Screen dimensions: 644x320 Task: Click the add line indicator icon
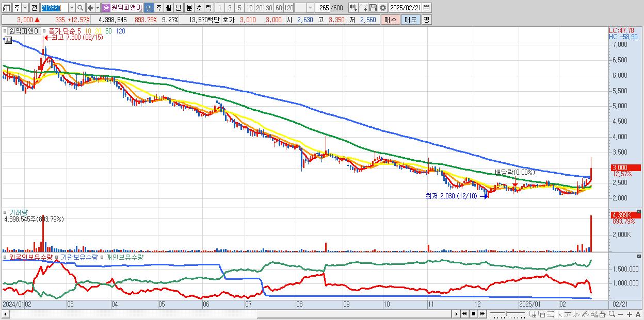[x=363, y=8]
